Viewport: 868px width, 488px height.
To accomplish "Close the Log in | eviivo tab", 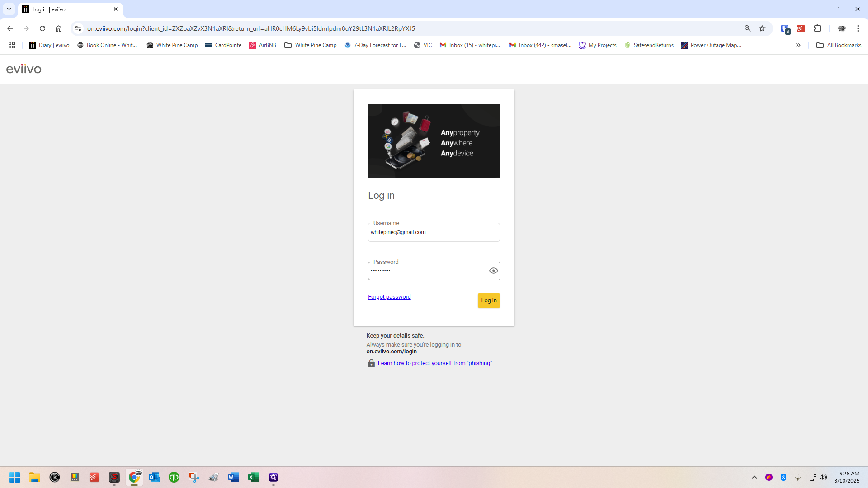I will click(116, 9).
